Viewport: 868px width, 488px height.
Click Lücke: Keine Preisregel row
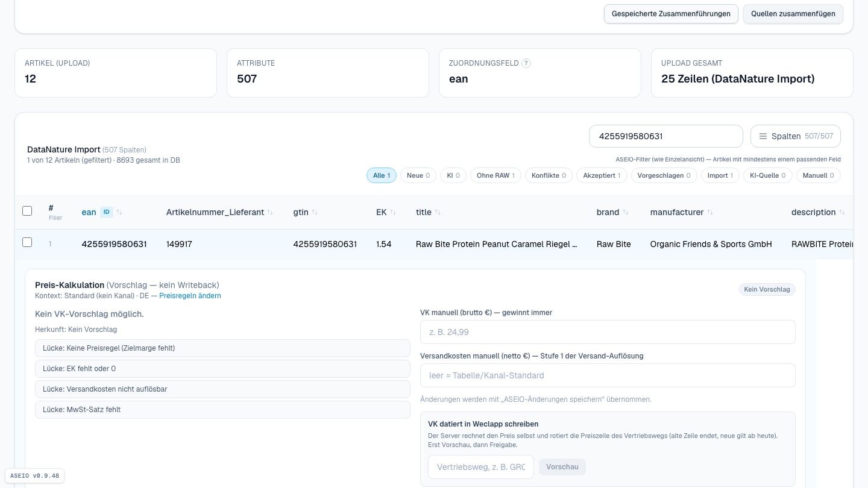click(222, 348)
